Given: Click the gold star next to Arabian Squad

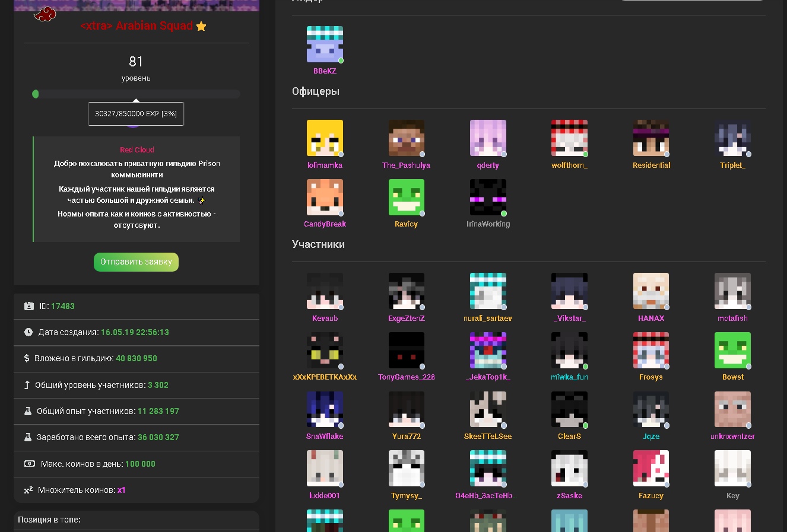Looking at the screenshot, I should pos(201,26).
